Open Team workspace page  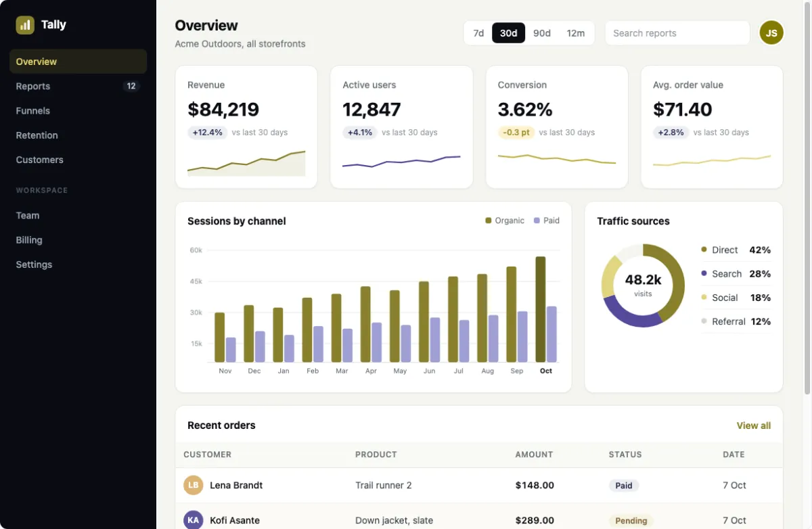[78, 215]
